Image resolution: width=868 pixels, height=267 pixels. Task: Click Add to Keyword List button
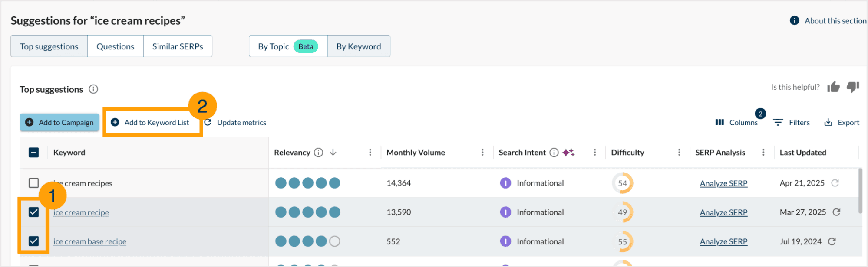click(x=150, y=123)
